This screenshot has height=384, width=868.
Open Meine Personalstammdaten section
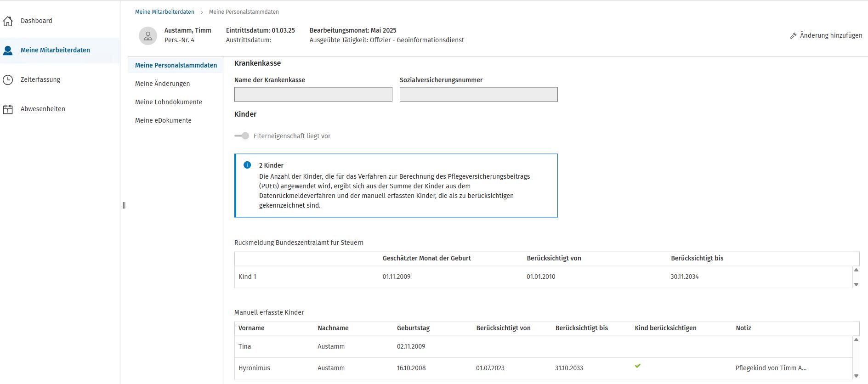[x=176, y=65]
